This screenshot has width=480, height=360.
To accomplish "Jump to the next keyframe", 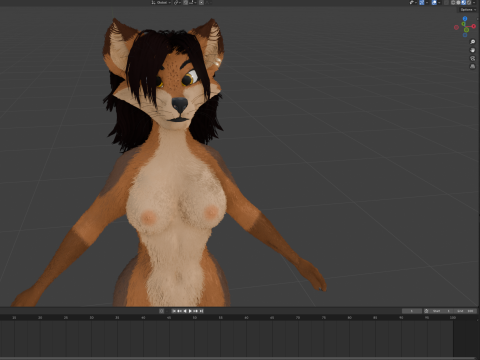I will point(196,311).
